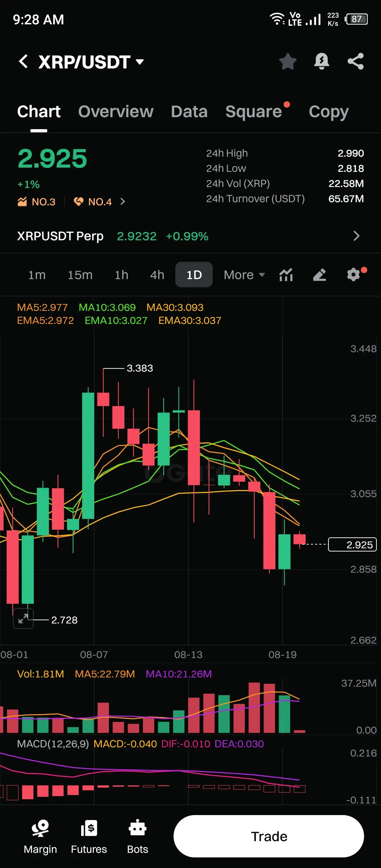Add XRP/USDT to favorites with star

(x=288, y=61)
